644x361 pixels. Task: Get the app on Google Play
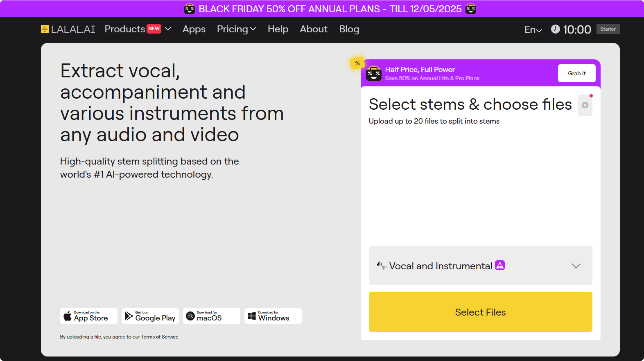(x=150, y=316)
